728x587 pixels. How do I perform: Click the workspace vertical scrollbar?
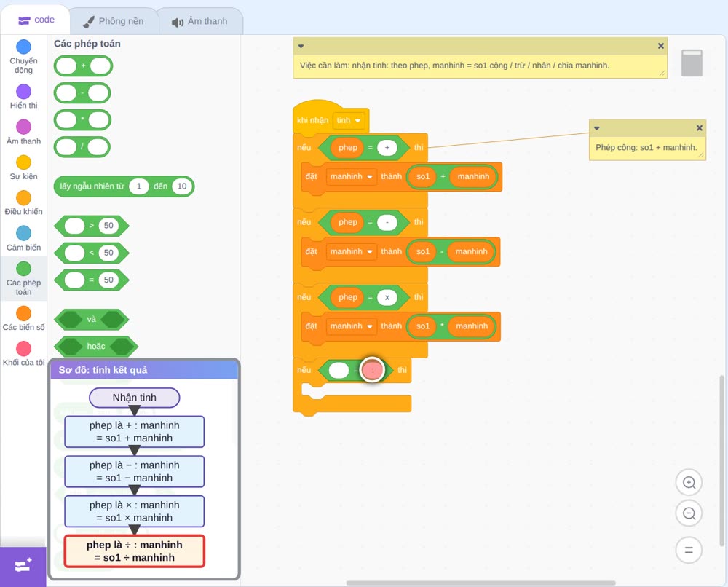click(721, 460)
